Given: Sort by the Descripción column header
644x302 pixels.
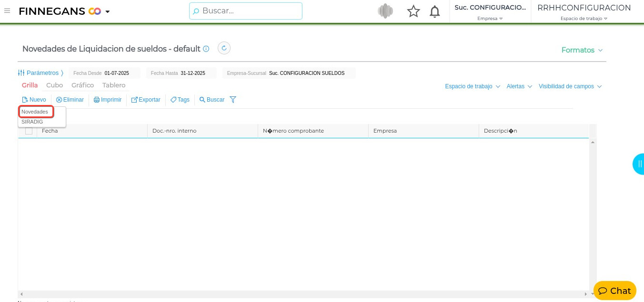Looking at the screenshot, I should pyautogui.click(x=534, y=131).
